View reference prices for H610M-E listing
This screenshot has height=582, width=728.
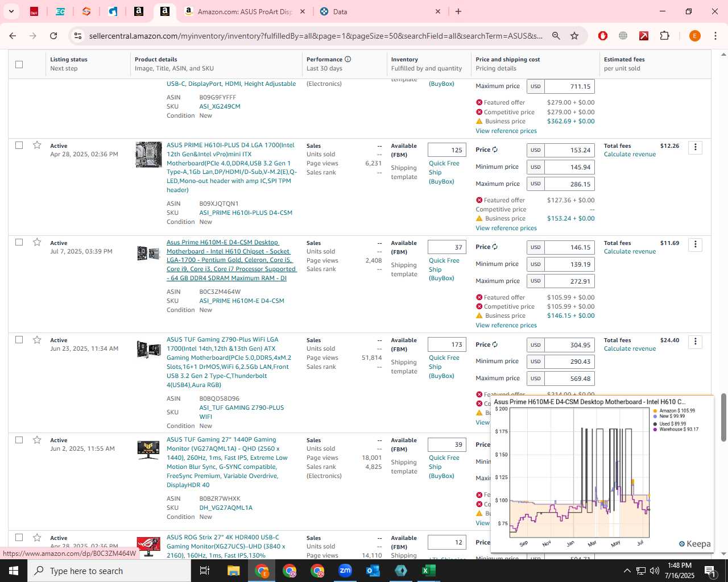point(506,325)
